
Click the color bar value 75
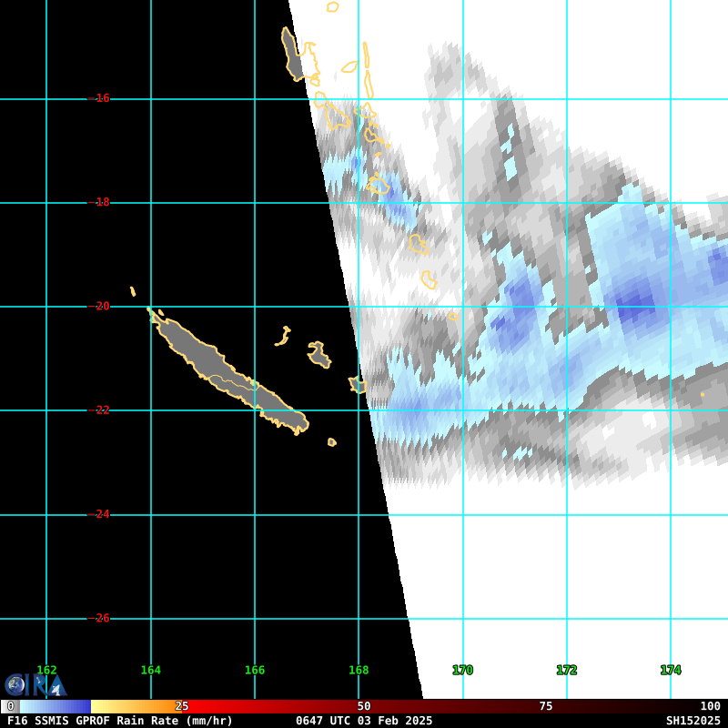pyautogui.click(x=545, y=706)
